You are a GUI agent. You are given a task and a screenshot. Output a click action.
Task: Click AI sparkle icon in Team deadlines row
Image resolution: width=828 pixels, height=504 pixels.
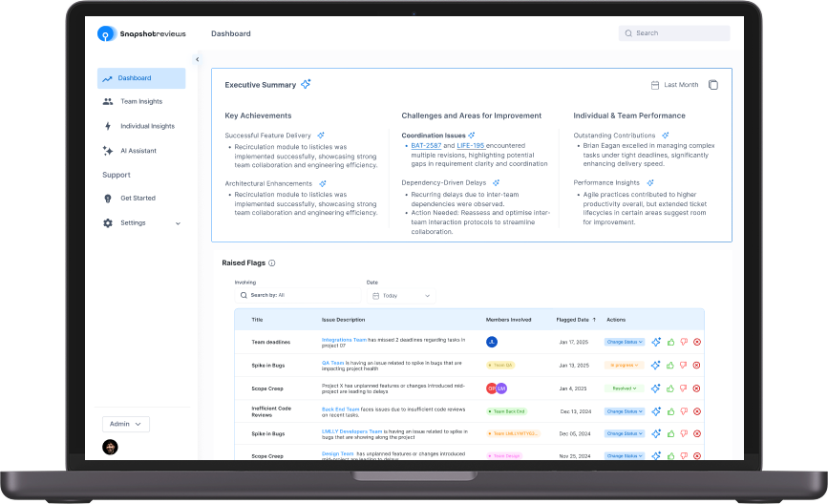656,342
